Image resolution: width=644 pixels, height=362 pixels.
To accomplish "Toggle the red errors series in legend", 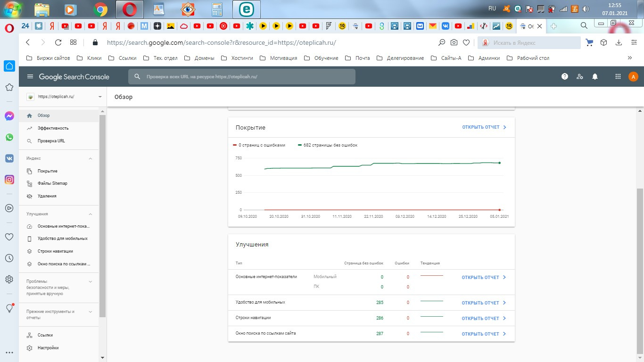I will coord(260,145).
